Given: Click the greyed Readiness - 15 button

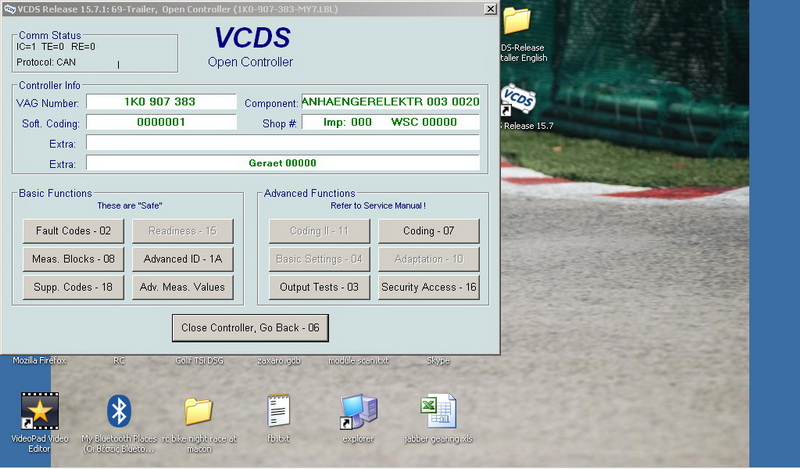Looking at the screenshot, I should click(x=183, y=231).
